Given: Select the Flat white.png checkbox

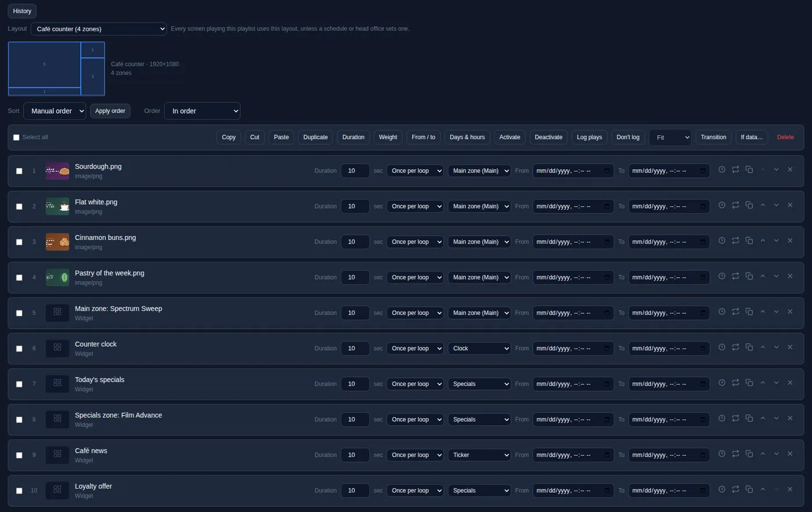Looking at the screenshot, I should pyautogui.click(x=19, y=206).
